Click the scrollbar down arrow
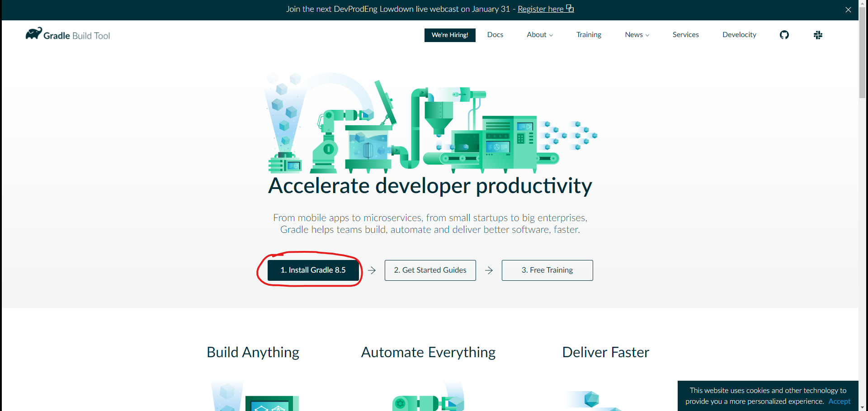Image resolution: width=868 pixels, height=411 pixels. tap(863, 407)
